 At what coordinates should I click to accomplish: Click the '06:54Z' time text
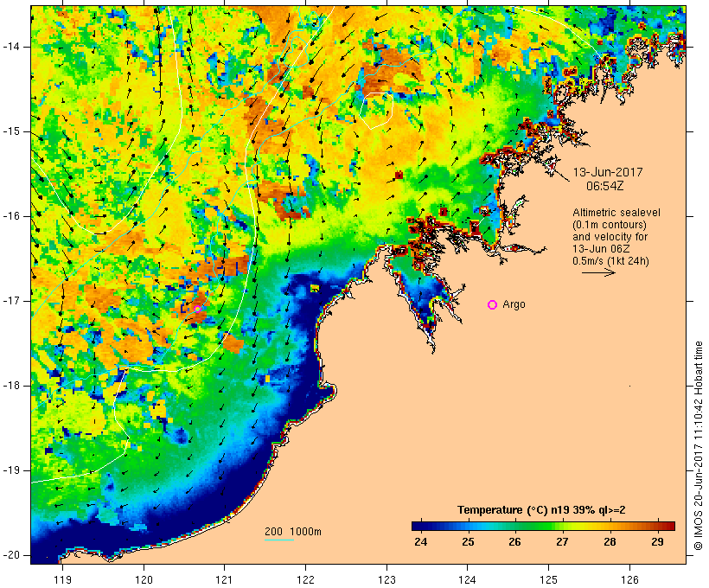[605, 186]
